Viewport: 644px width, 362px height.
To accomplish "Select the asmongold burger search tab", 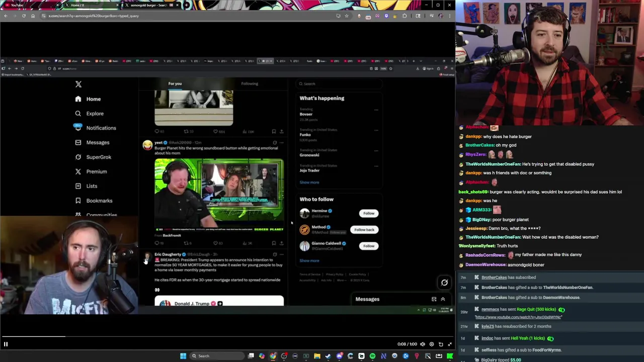I will [151, 5].
